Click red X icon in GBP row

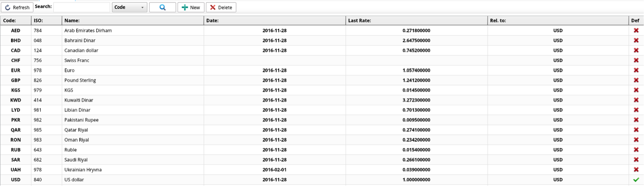(x=636, y=80)
